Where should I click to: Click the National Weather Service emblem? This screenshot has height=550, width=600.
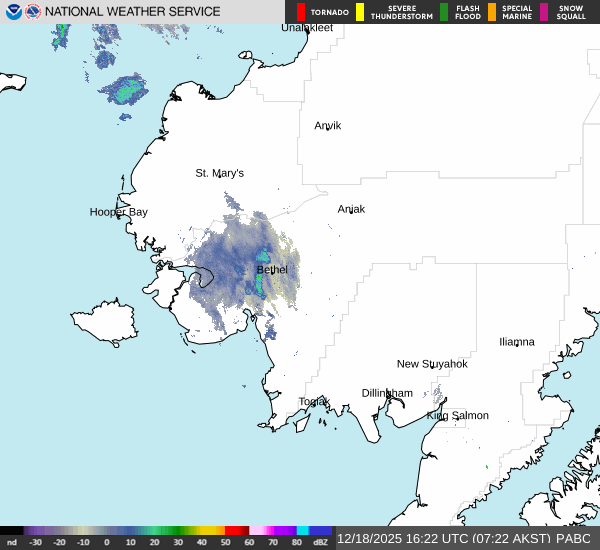coord(34,12)
